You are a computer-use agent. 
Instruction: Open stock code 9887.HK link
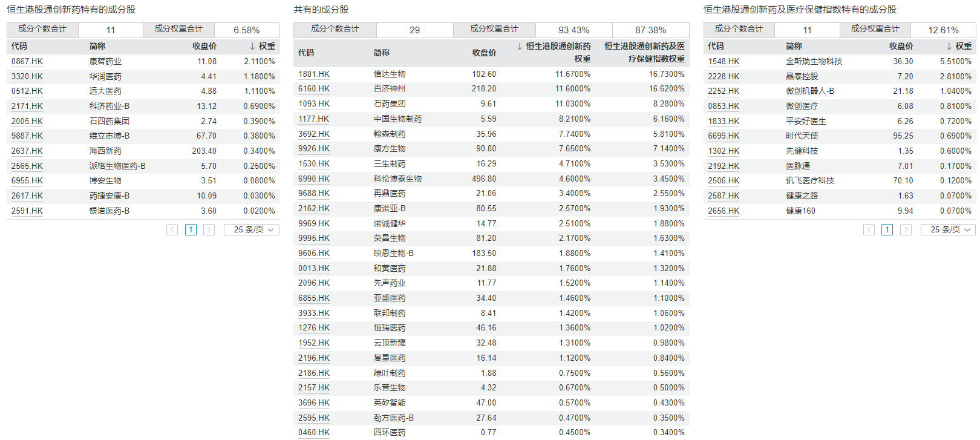pos(27,136)
